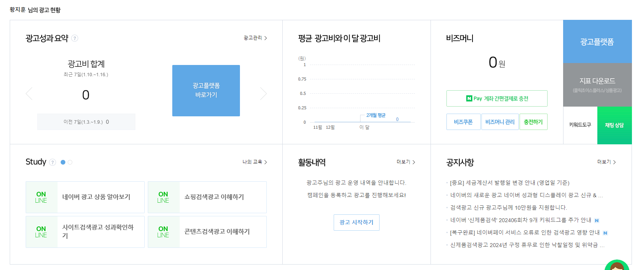Screen dimensions: 644x270
Task: Click 비즈머니 관리 button
Action: [x=500, y=122]
